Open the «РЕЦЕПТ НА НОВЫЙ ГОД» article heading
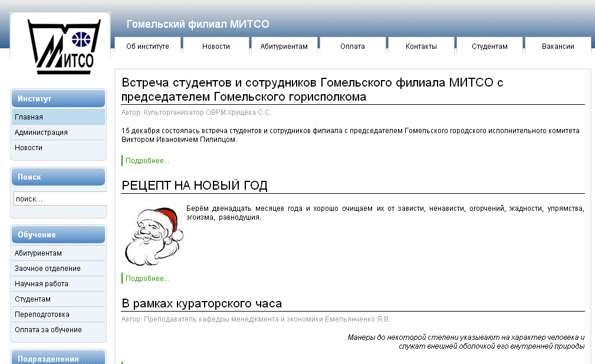 pyautogui.click(x=195, y=186)
